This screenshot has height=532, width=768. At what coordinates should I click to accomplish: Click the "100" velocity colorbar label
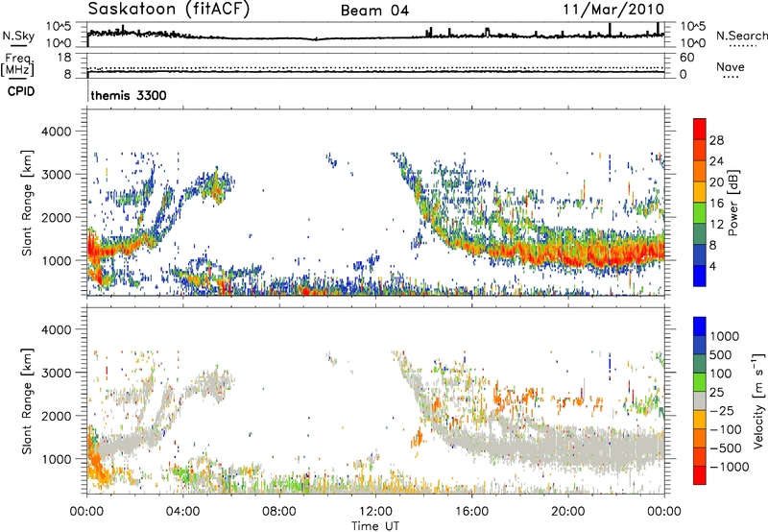(x=721, y=374)
